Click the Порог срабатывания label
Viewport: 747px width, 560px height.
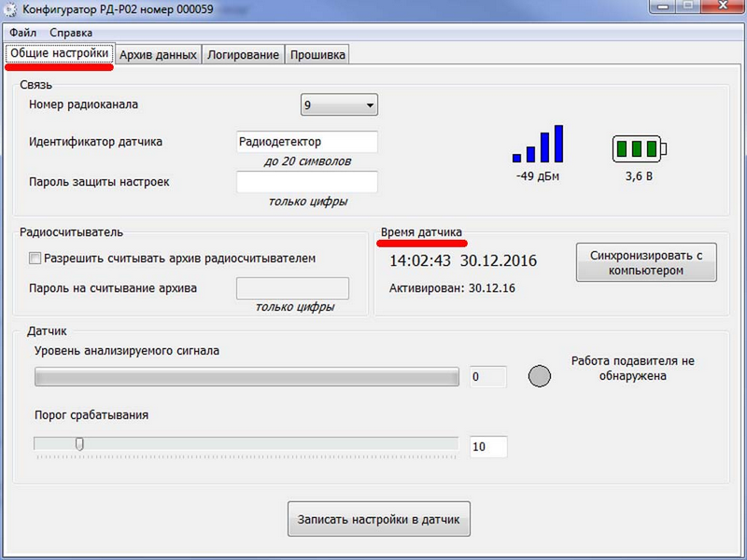pos(92,415)
